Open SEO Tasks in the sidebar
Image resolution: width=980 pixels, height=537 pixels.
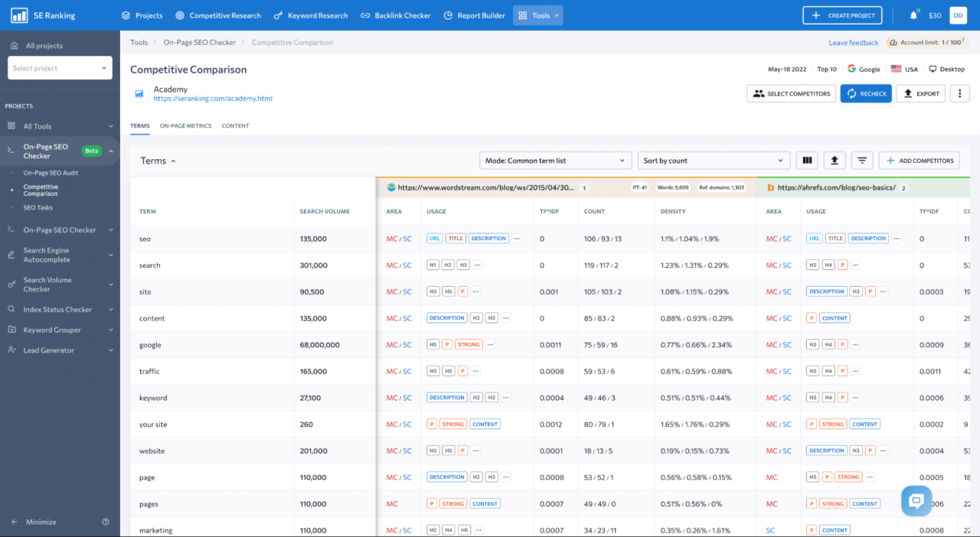click(38, 207)
